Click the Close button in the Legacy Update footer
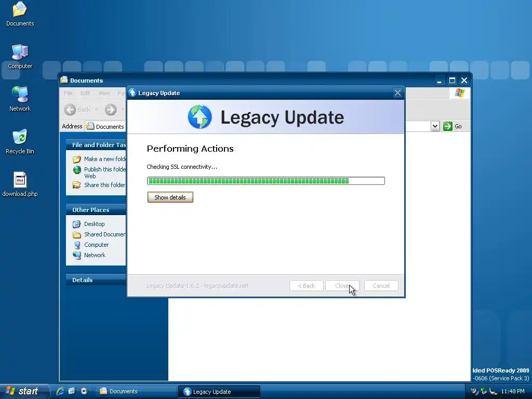532x399 pixels. [342, 286]
